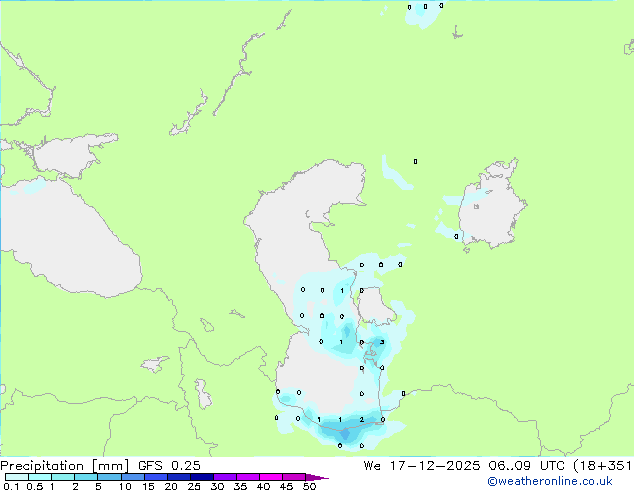
Task: Click the 45–50 mm legend swatch
Action: pos(294,477)
